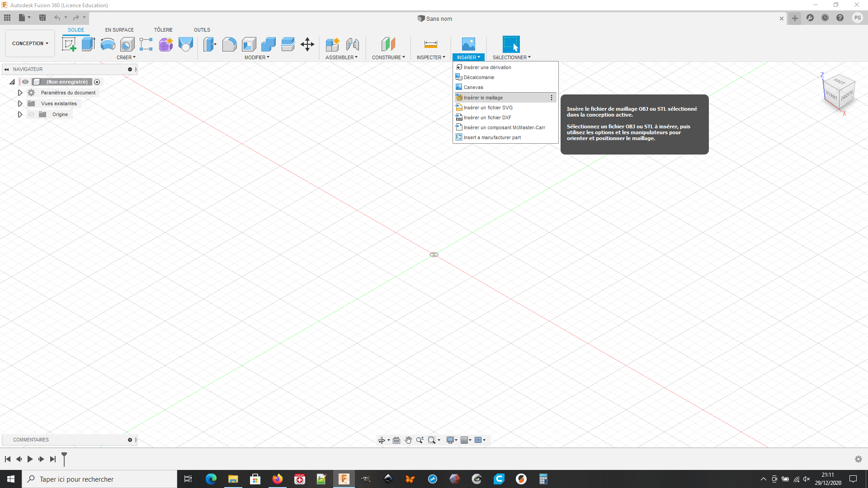Open the SÉLECTIONNER dropdown menu
The height and width of the screenshot is (488, 868).
pyautogui.click(x=511, y=57)
